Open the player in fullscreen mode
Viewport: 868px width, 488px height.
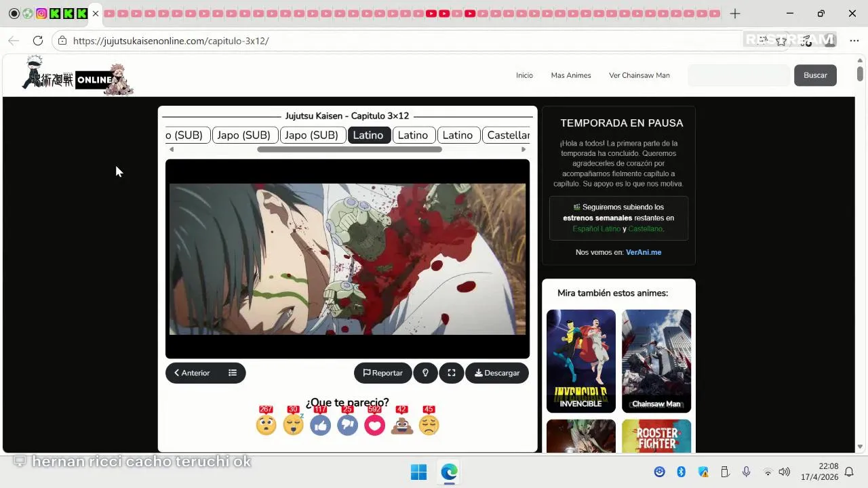pos(451,373)
